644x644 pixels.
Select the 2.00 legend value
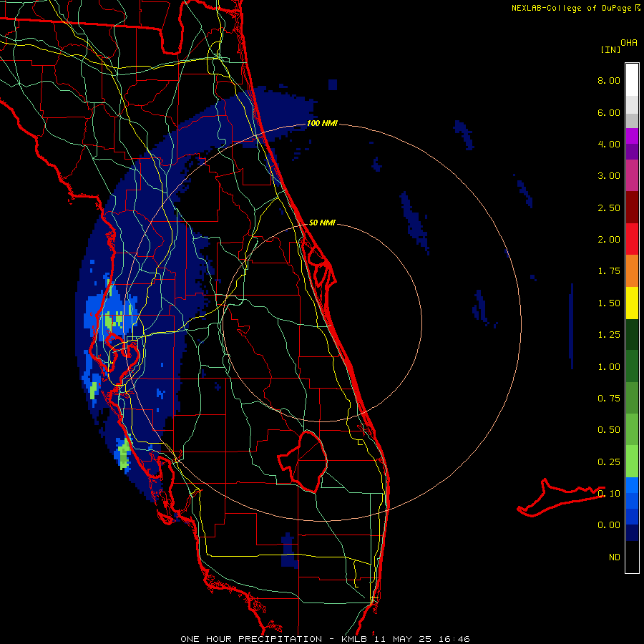pyautogui.click(x=609, y=240)
